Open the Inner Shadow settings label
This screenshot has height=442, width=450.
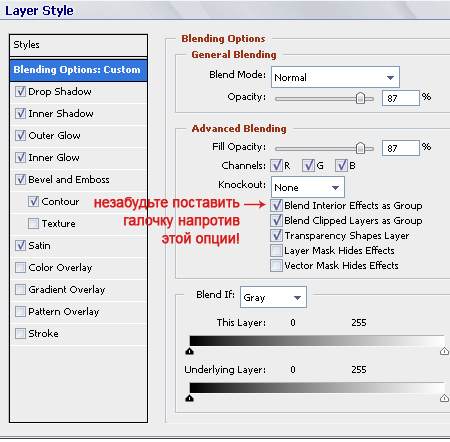coord(61,114)
